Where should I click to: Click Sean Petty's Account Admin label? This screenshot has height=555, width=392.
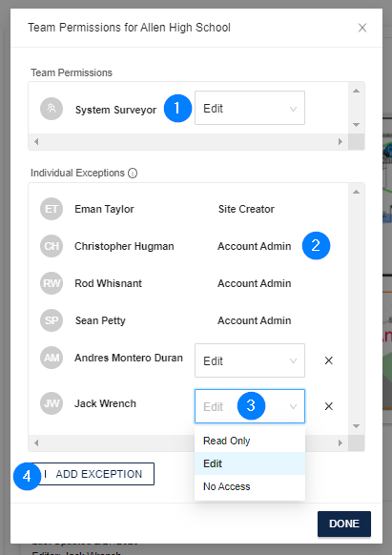[x=255, y=320]
